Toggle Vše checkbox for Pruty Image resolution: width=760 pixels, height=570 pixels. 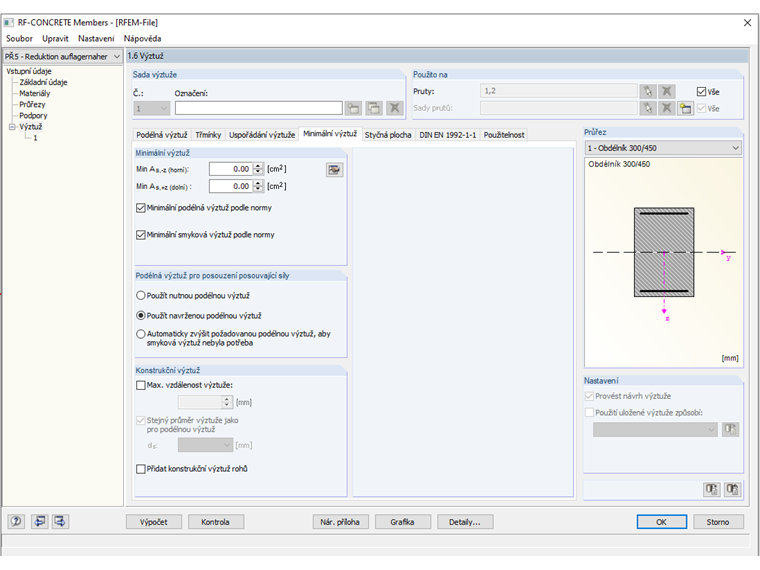pos(701,92)
